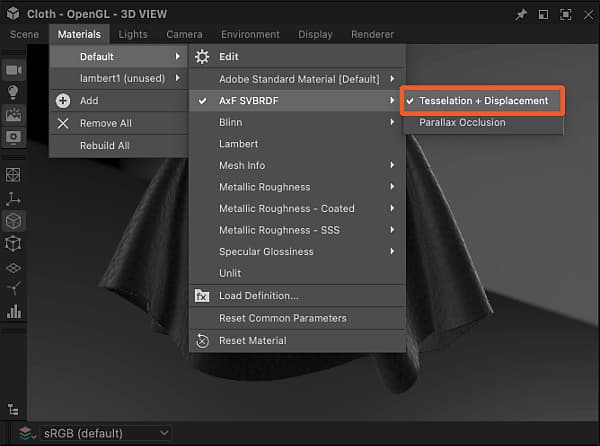
Task: Click the hierarchy tree icon at bottom left
Action: tap(13, 410)
